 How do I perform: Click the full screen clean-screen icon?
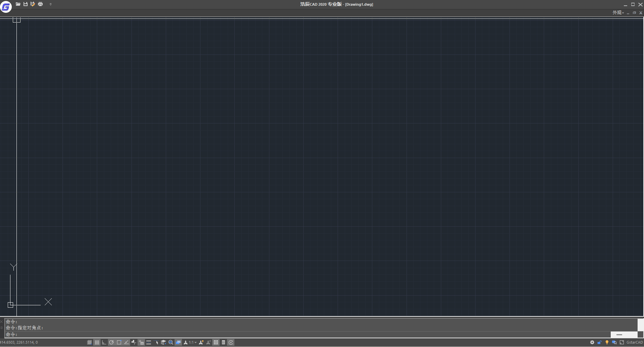point(622,342)
